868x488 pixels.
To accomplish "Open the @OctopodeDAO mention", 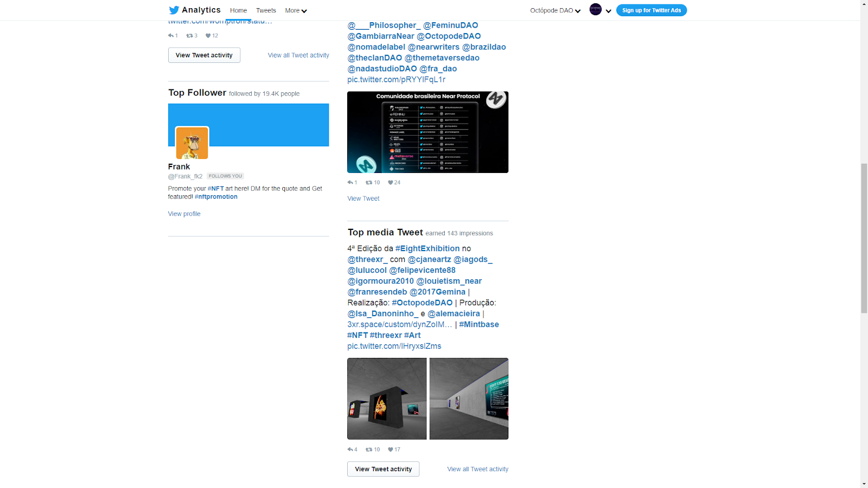I will coord(449,36).
